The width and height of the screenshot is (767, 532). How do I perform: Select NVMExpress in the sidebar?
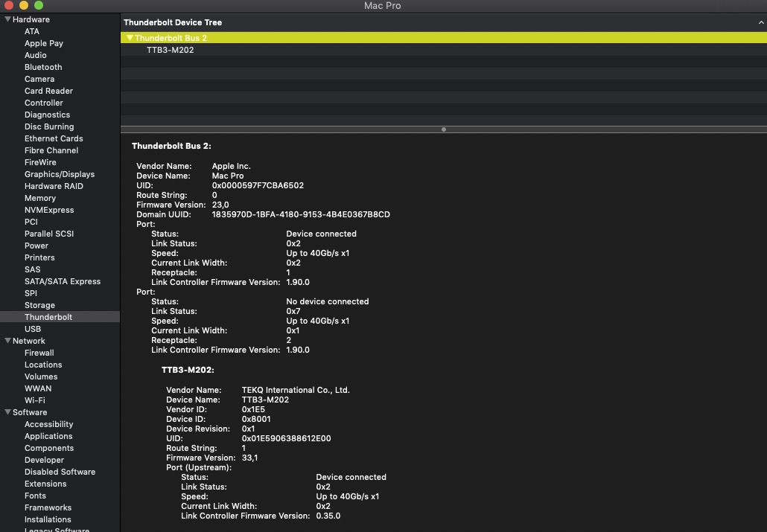49,210
